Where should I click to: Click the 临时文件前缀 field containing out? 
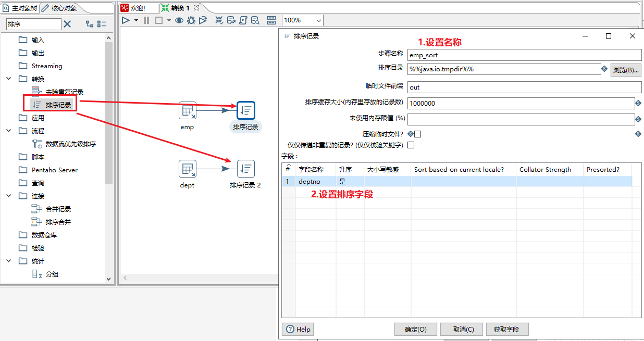[524, 87]
